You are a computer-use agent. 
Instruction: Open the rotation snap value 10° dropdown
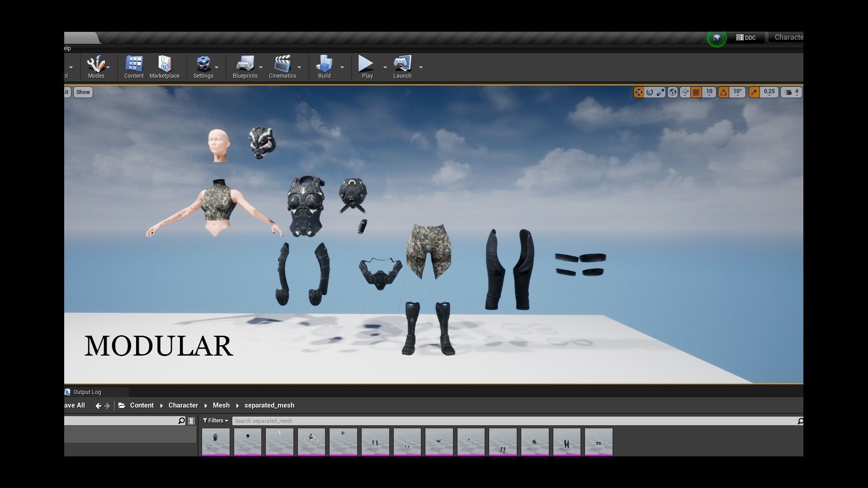(x=737, y=92)
